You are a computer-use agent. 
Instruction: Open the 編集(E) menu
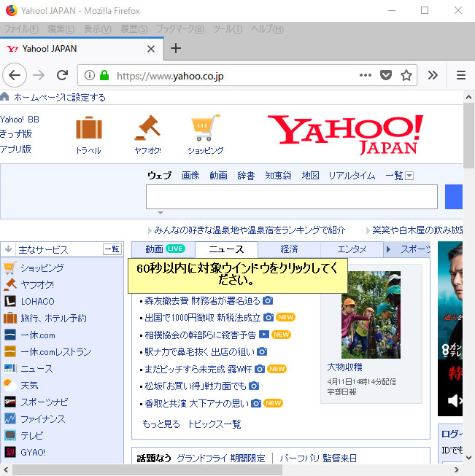pos(61,29)
